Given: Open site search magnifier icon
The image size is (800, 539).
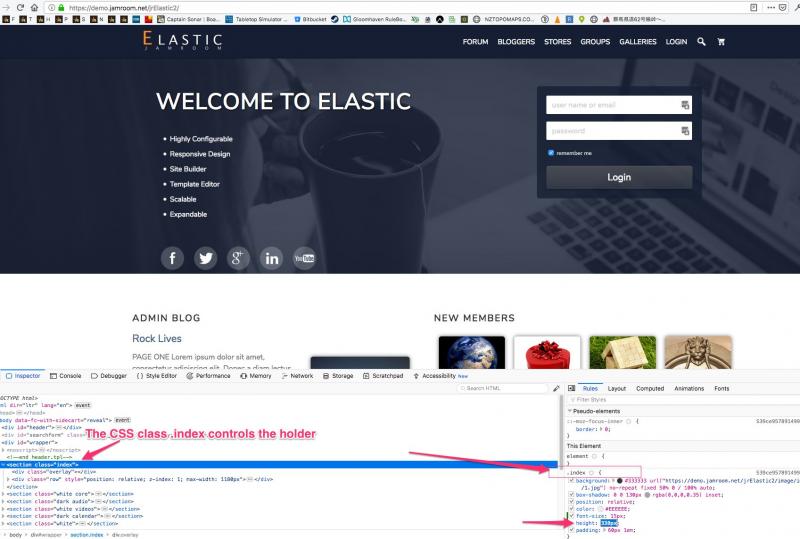Looking at the screenshot, I should (x=702, y=42).
